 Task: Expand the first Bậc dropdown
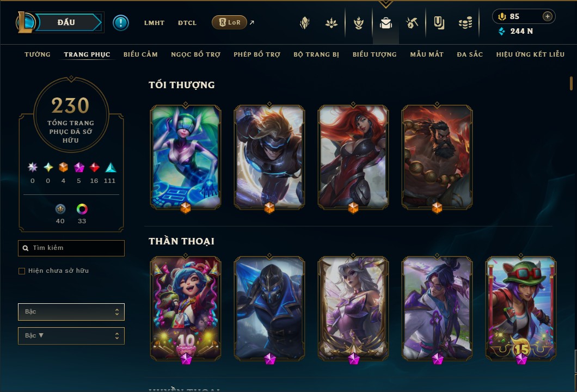coord(71,312)
